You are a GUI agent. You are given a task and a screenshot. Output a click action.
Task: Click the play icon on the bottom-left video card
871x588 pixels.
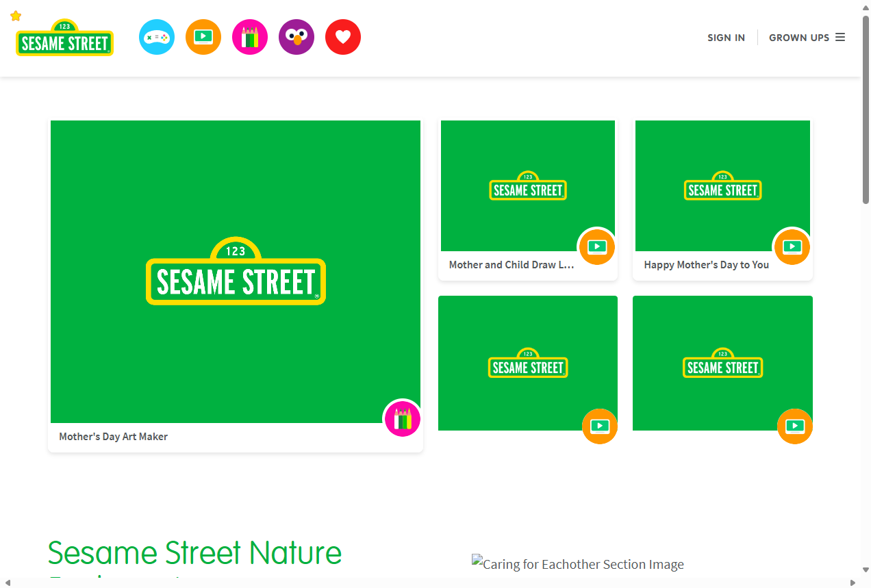click(x=600, y=426)
